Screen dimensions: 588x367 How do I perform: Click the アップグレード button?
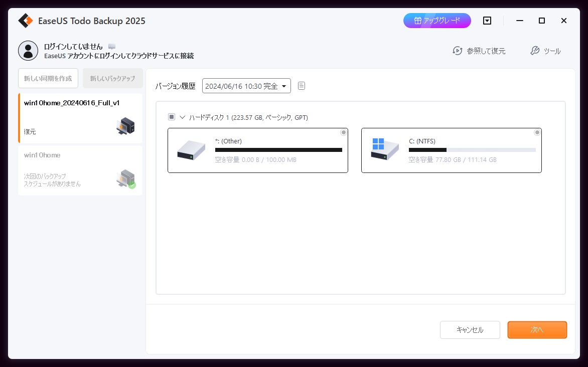[x=437, y=21]
